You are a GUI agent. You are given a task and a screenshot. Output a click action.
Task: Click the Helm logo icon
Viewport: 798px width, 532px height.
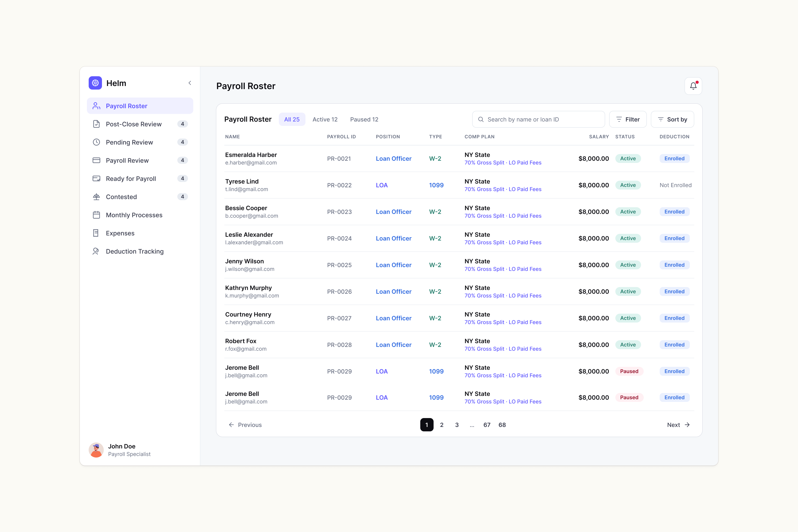95,83
